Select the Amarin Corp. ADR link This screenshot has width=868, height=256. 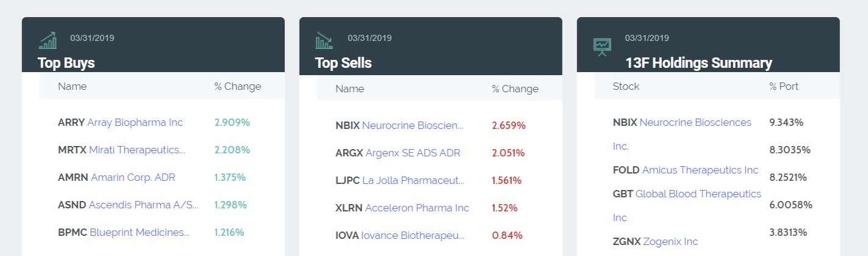point(132,177)
